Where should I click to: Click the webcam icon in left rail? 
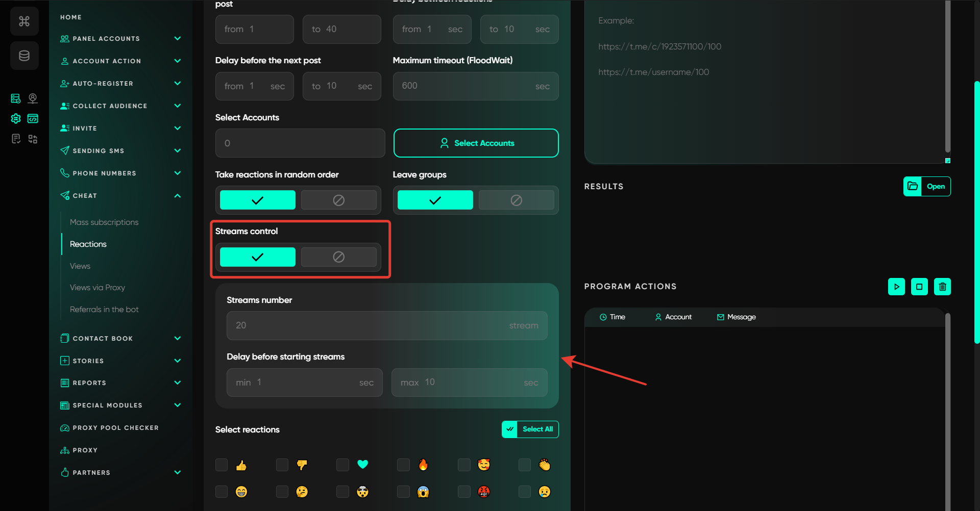(x=33, y=98)
